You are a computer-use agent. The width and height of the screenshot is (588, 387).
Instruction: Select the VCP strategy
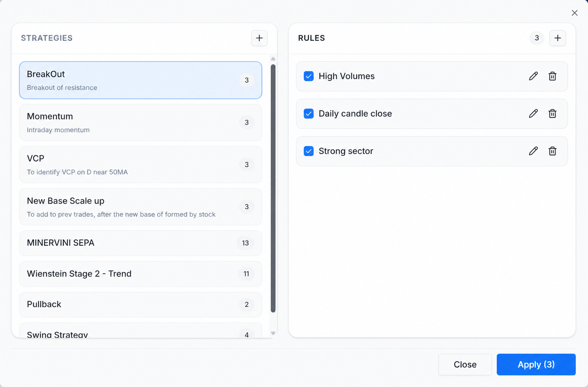pyautogui.click(x=141, y=165)
